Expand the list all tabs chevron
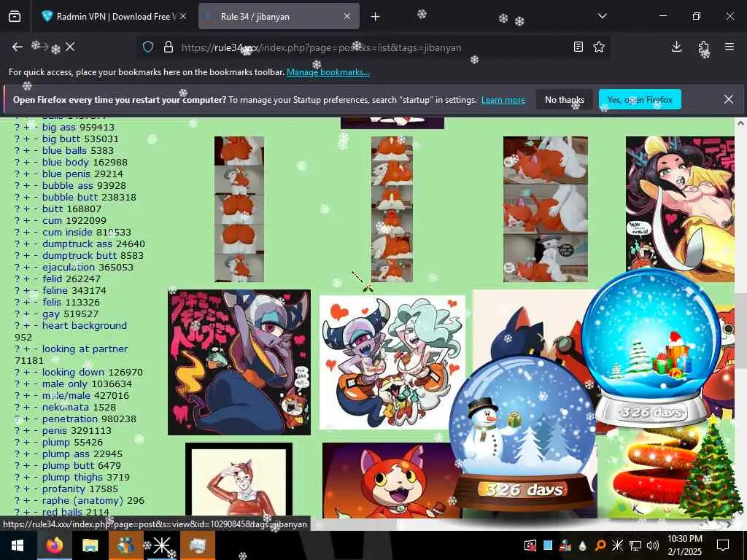The width and height of the screenshot is (747, 560). click(602, 16)
